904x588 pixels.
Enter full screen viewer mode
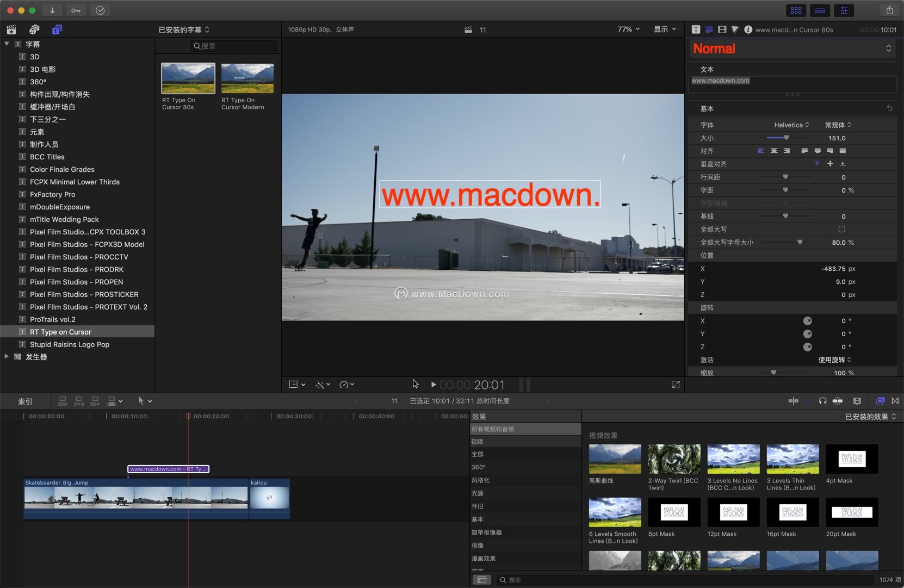676,385
